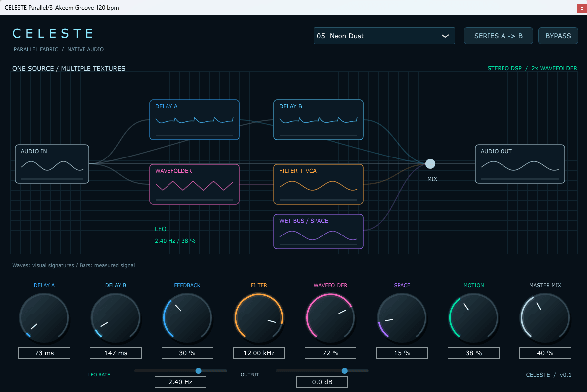Click the 40 % master mix field
This screenshot has height=392, width=587.
(545, 353)
